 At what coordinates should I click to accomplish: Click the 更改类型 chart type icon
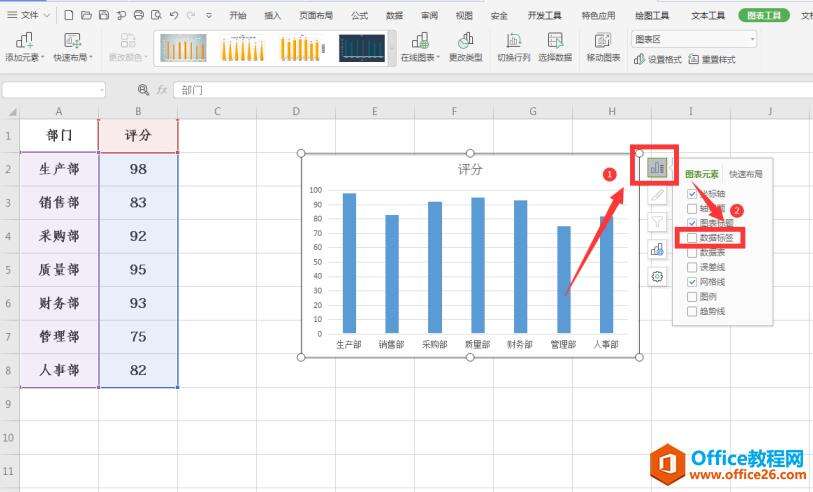point(465,46)
